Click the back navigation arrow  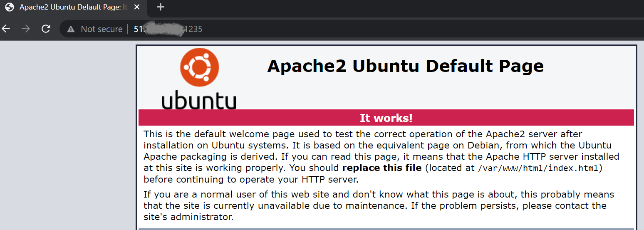tap(6, 29)
